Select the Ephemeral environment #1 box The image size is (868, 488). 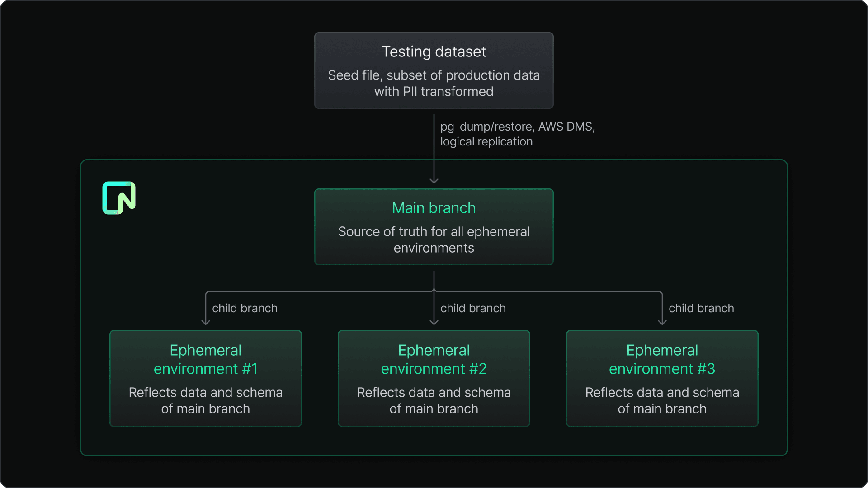(x=205, y=378)
